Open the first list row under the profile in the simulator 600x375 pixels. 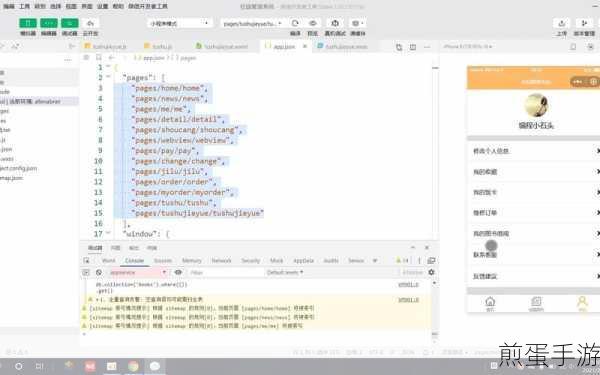tap(533, 151)
